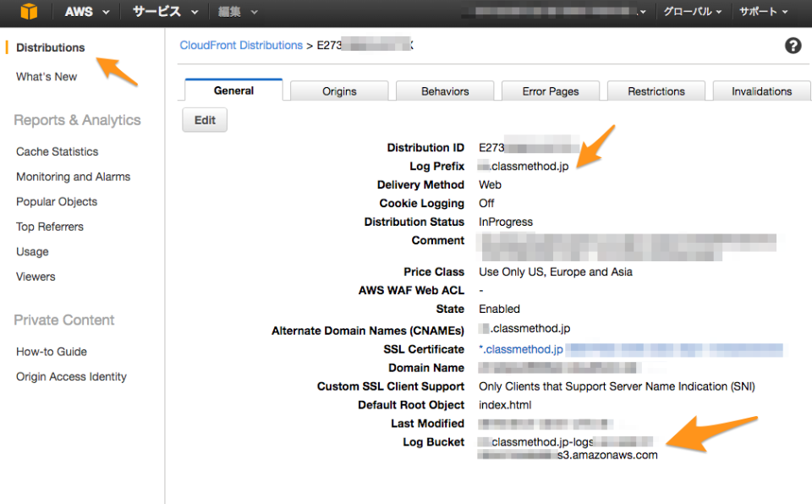Open the 編集 edit dropdown
This screenshot has width=812, height=504.
[x=238, y=12]
